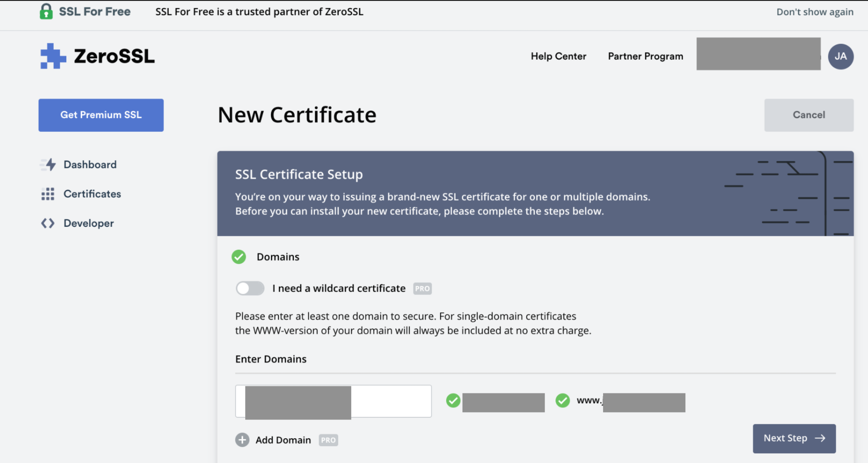The width and height of the screenshot is (868, 463).
Task: Click Get Premium SSL button
Action: 101,115
